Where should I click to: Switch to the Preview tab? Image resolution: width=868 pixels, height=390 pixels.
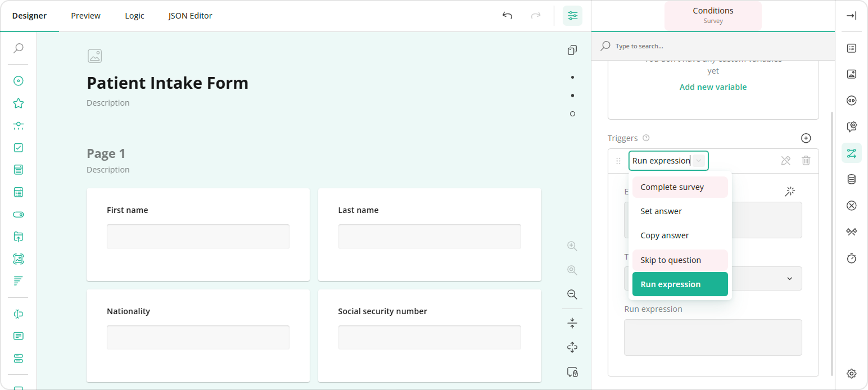coord(85,15)
